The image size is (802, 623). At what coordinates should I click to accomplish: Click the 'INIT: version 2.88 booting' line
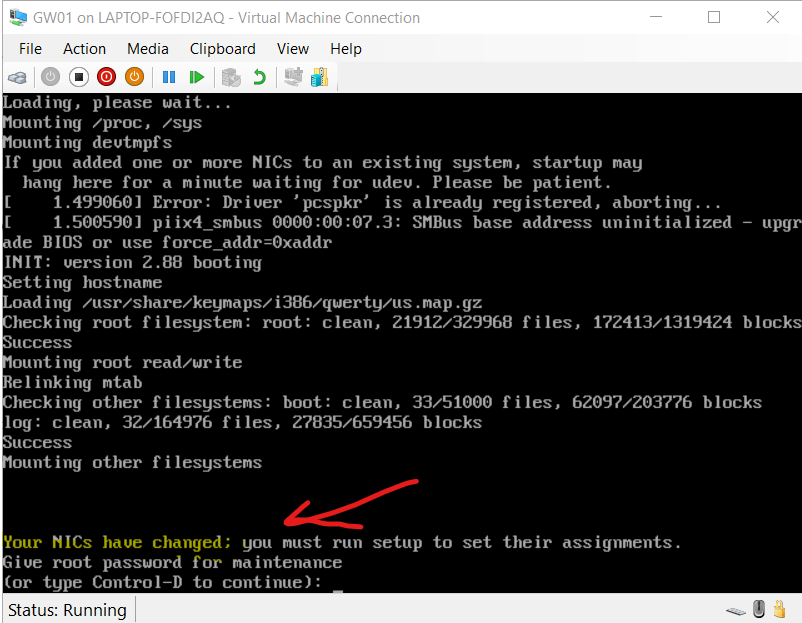[x=132, y=262]
